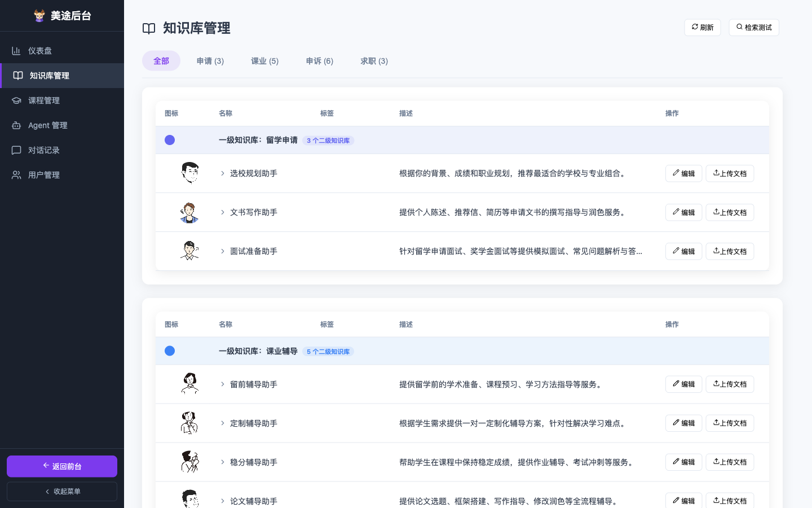Expand the 文书写作助手 row
Viewport: 812px width, 508px height.
(223, 212)
